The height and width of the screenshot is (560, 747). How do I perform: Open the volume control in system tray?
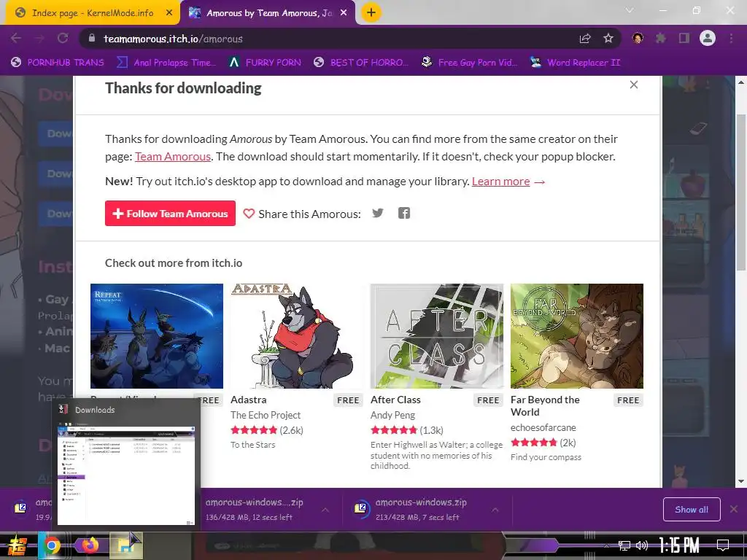[x=642, y=545]
